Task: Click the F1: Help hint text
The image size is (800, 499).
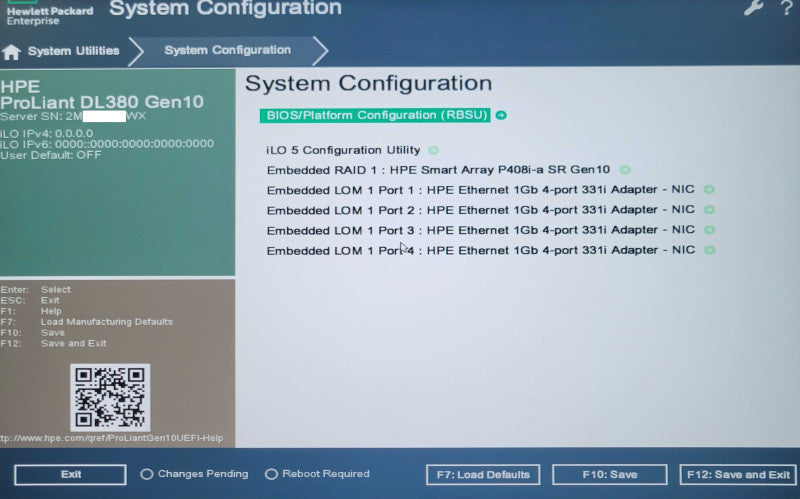Action: (x=31, y=311)
